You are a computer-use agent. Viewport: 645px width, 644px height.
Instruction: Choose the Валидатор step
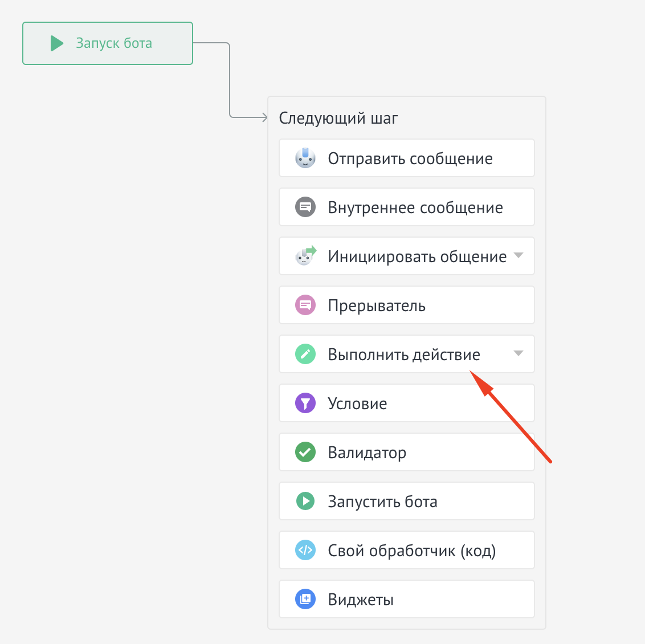pos(367,453)
